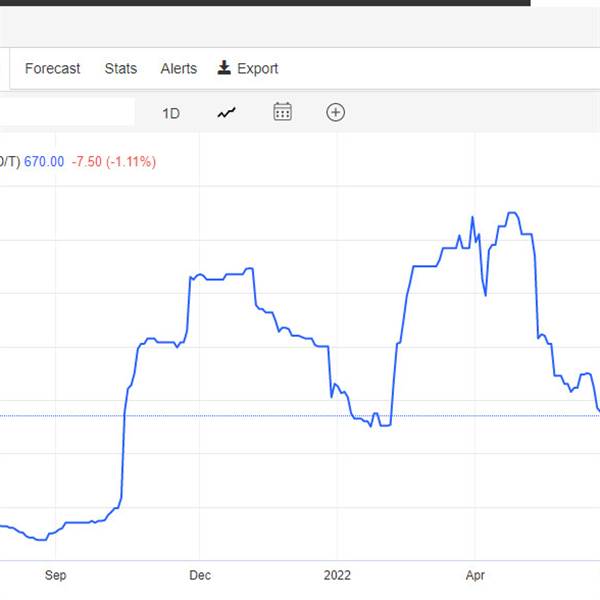This screenshot has height=600, width=600.
Task: Open the 1D interval selector
Action: tap(171, 113)
